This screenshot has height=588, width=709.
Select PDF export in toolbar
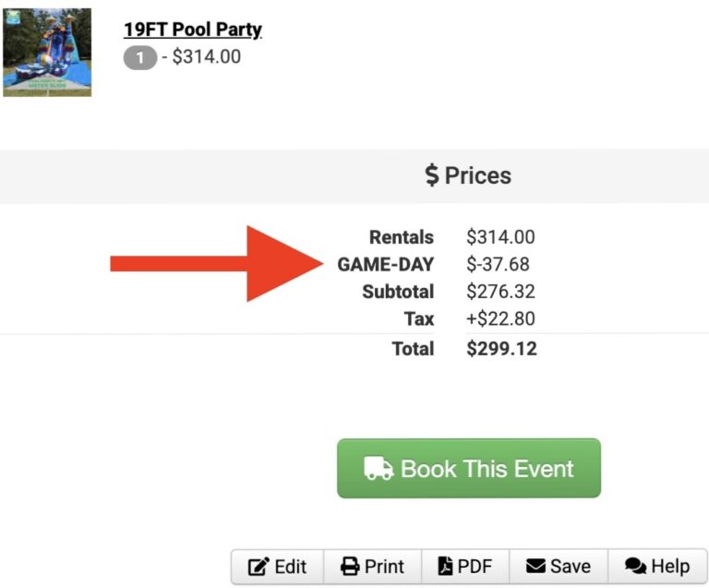pyautogui.click(x=465, y=566)
